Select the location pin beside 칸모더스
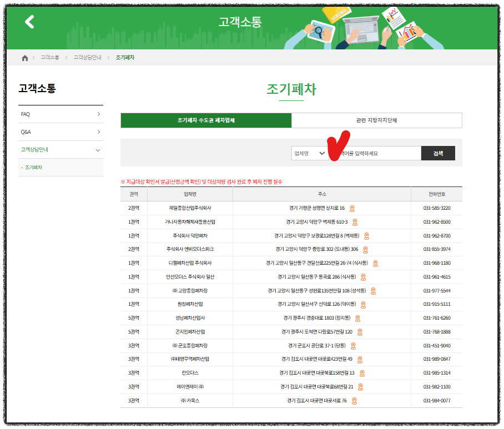The height and width of the screenshot is (429, 504). pyautogui.click(x=362, y=373)
